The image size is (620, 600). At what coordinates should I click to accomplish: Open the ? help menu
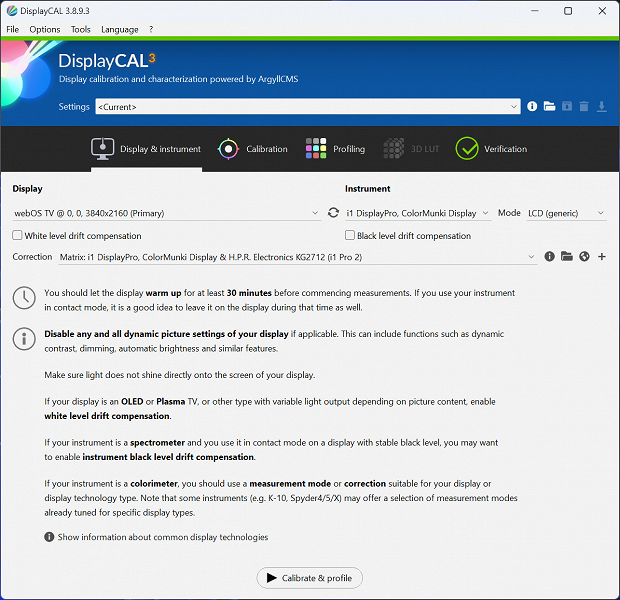pyautogui.click(x=151, y=29)
